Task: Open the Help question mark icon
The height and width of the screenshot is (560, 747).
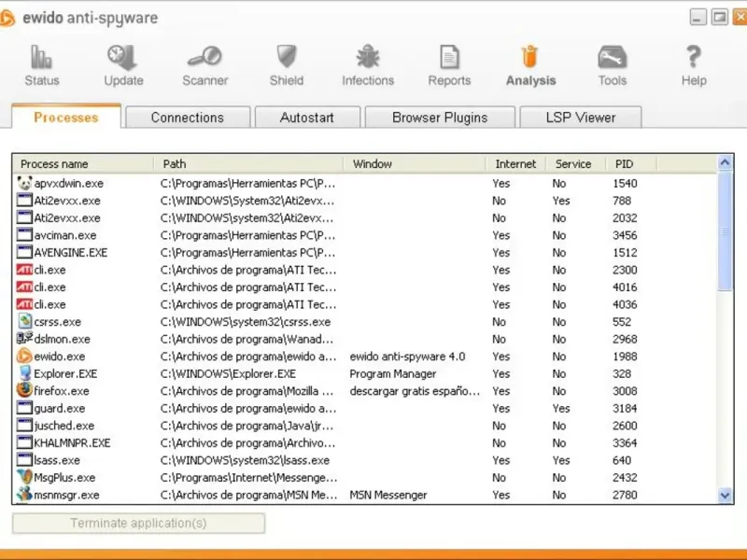Action: pyautogui.click(x=694, y=57)
